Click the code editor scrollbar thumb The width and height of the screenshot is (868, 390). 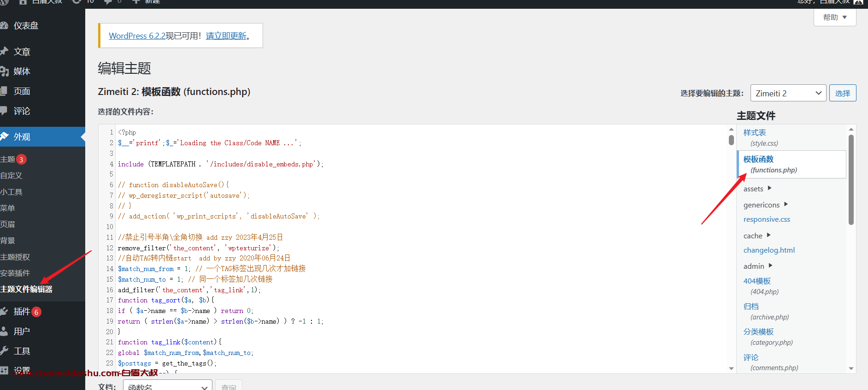pos(731,140)
